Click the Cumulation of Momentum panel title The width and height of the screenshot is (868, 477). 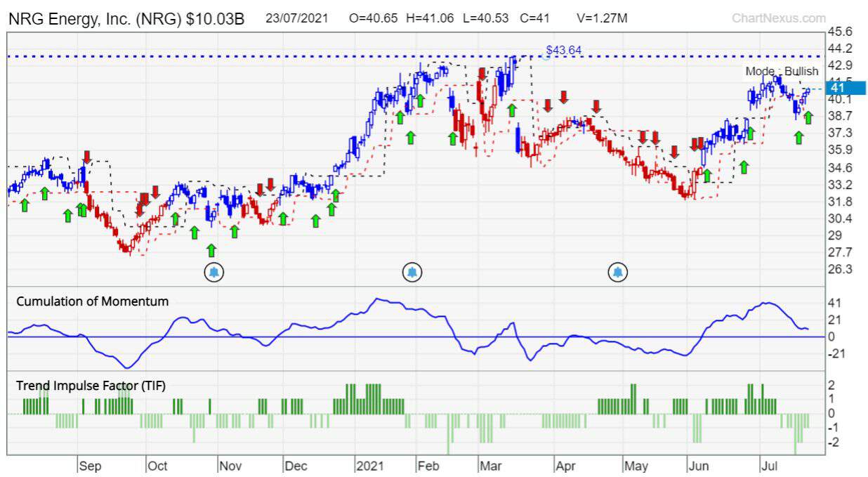point(93,301)
